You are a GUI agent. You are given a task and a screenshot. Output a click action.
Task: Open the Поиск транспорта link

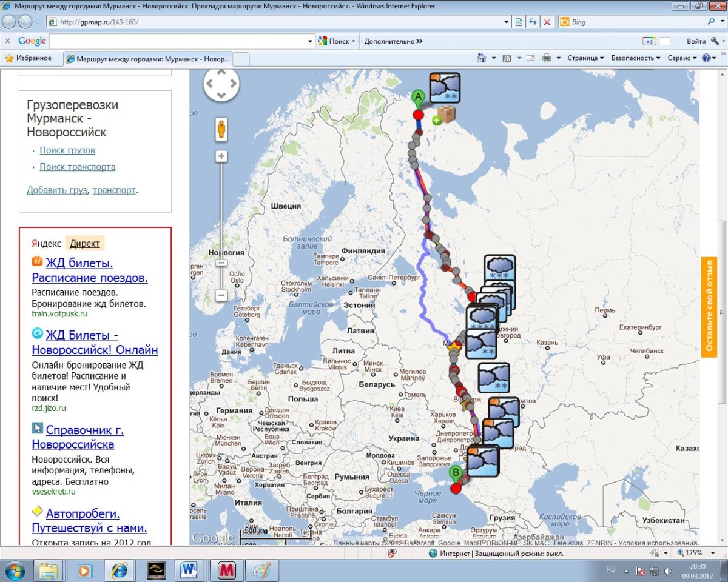(x=77, y=167)
